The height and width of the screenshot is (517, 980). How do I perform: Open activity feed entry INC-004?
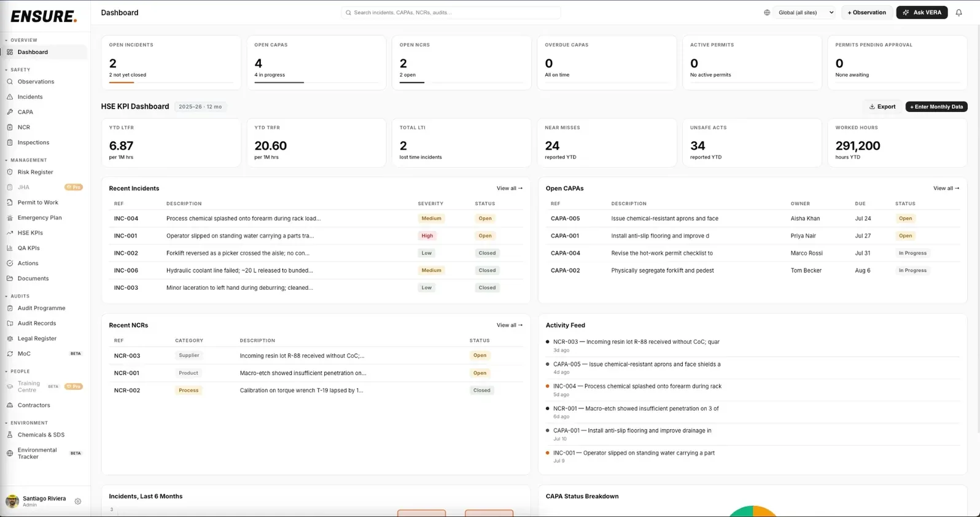click(x=753, y=390)
